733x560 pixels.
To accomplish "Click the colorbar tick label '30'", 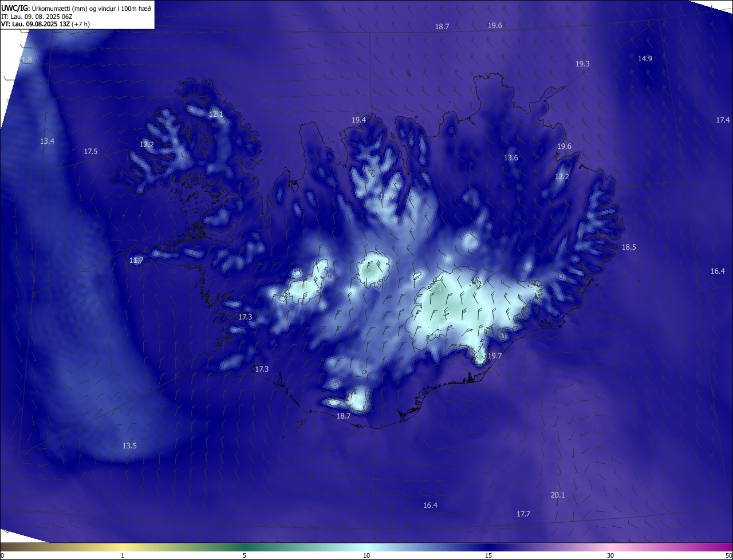I will point(610,555).
